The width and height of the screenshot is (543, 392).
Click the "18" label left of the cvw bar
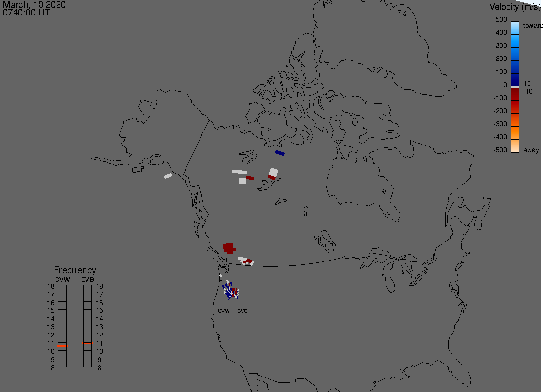(x=51, y=286)
